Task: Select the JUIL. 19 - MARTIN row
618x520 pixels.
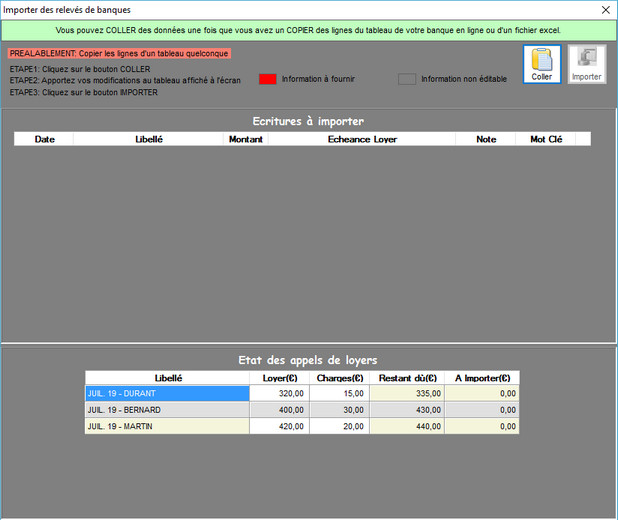Action: click(166, 426)
